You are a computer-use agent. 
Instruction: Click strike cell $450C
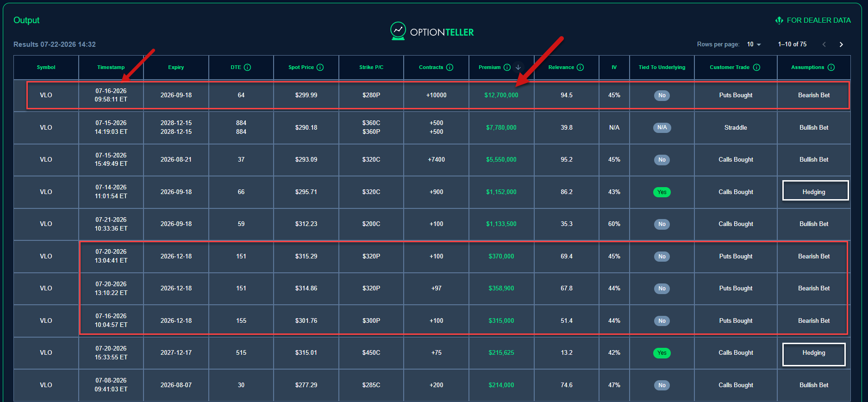pos(371,353)
